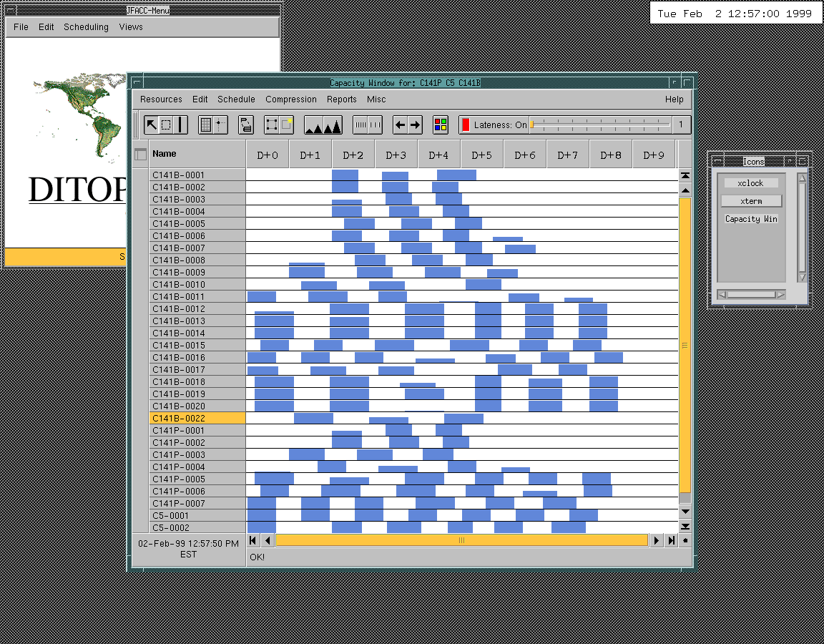Toggle the red Lateness indicator
The image size is (824, 644).
(x=466, y=125)
